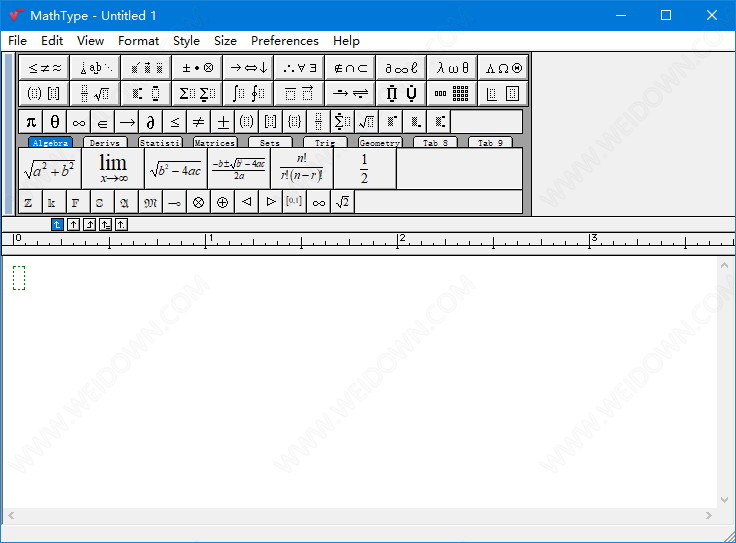Viewport: 736px width, 543px height.
Task: Click the empty equation slot in editor
Action: 19,278
